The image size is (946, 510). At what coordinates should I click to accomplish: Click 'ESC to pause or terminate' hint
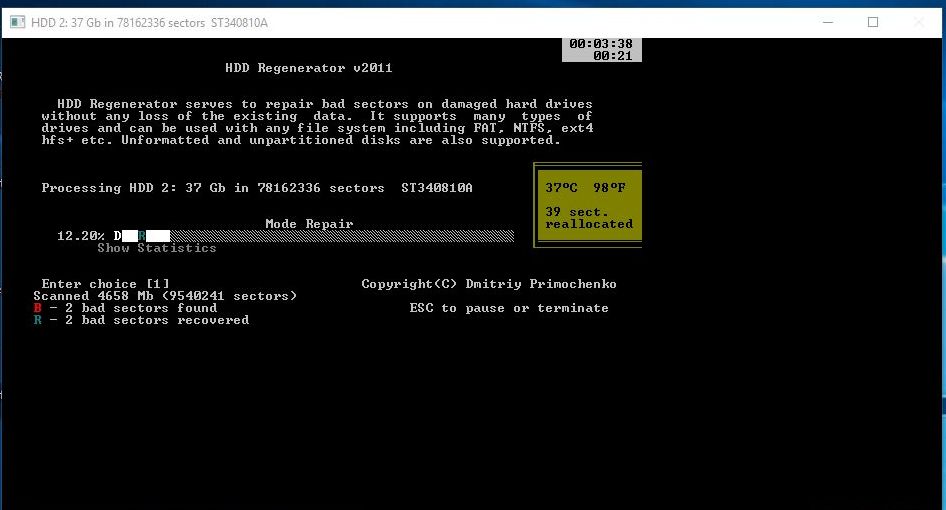pos(509,308)
